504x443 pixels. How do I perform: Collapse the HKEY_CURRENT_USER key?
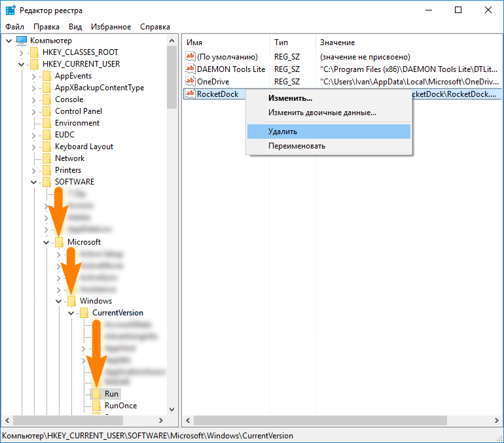click(21, 64)
